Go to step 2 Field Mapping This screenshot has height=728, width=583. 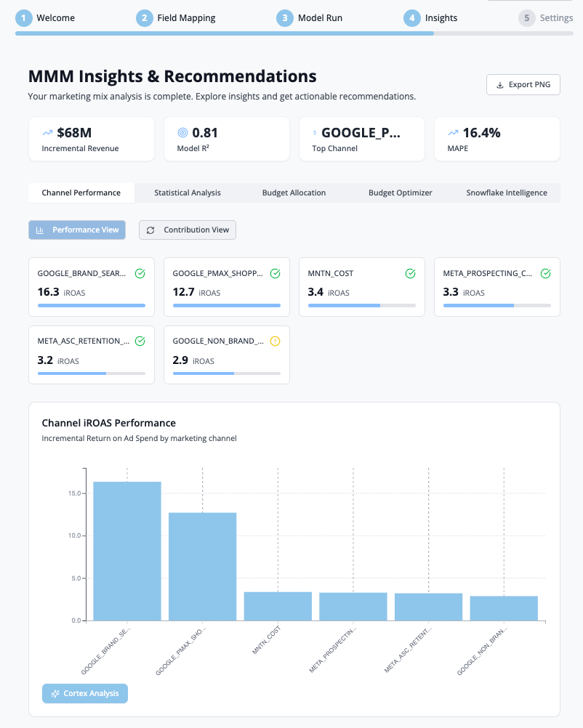[x=177, y=17]
